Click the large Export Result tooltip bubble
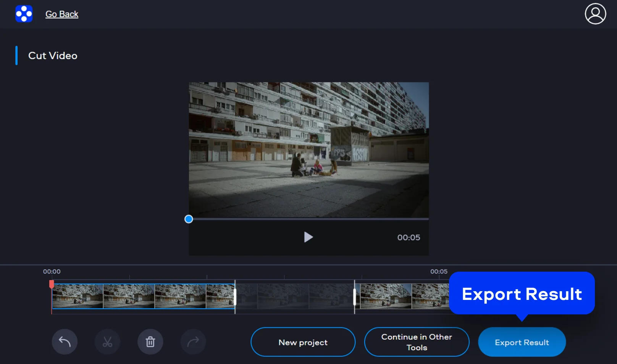The height and width of the screenshot is (364, 617). [522, 293]
